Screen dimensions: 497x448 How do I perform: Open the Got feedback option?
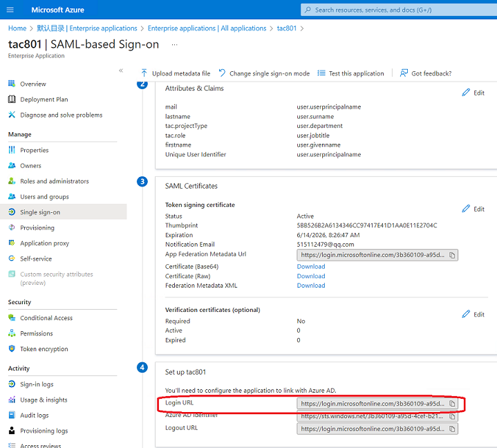(425, 73)
